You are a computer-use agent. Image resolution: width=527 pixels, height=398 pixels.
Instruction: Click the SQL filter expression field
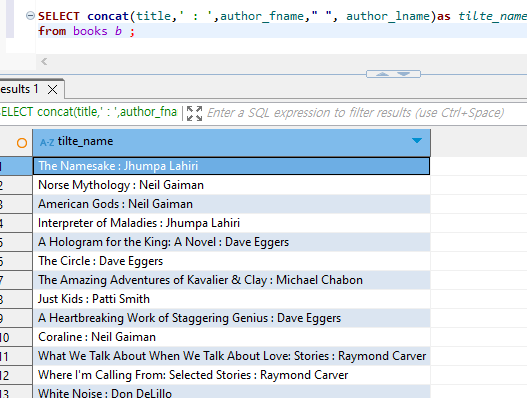pyautogui.click(x=356, y=113)
